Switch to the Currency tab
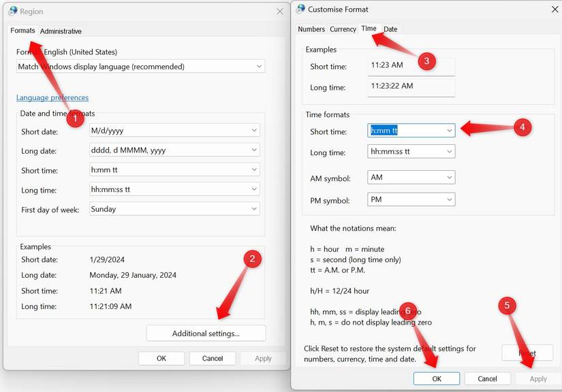562x392 pixels. point(343,29)
